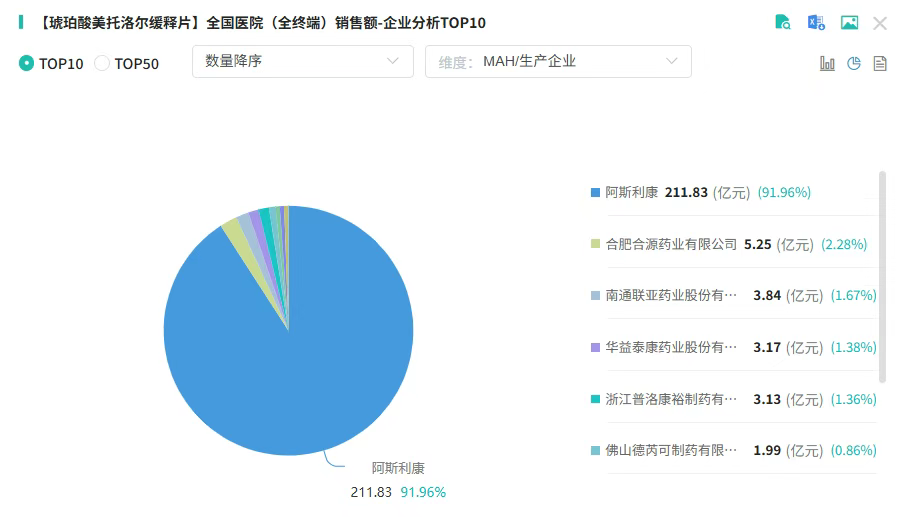The height and width of the screenshot is (517, 907).
Task: Save chart as image
Action: [849, 23]
